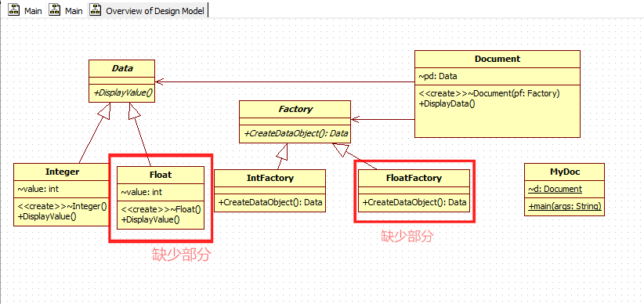The width and height of the screenshot is (644, 304).
Task: Select <<create>>~Document(pf: Factory) constructor
Action: coord(489,93)
